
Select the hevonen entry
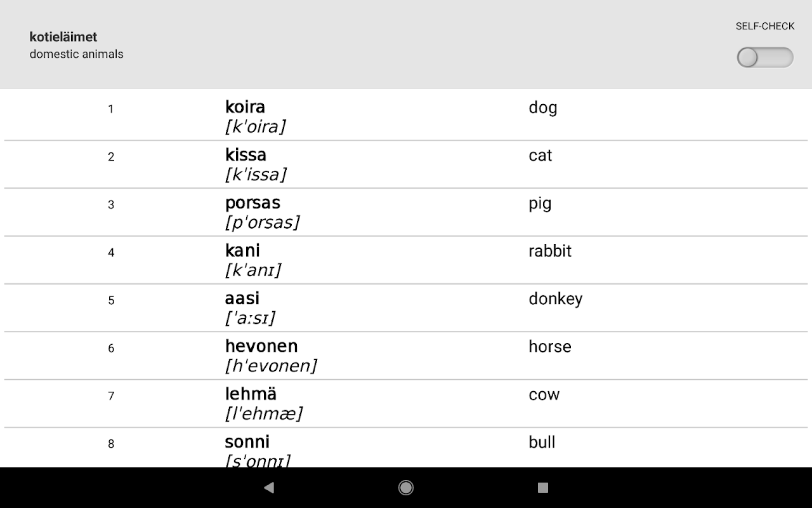[406, 356]
